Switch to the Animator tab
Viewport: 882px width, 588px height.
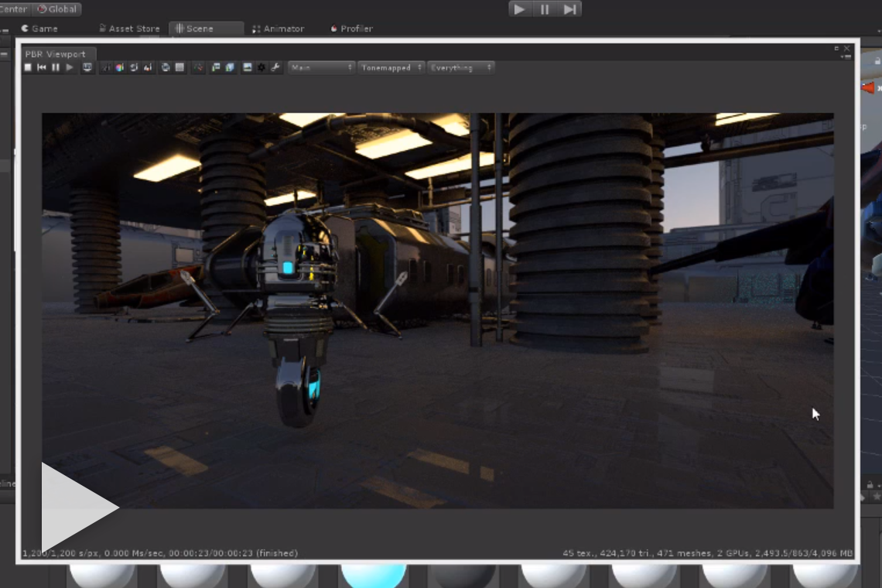tap(279, 29)
